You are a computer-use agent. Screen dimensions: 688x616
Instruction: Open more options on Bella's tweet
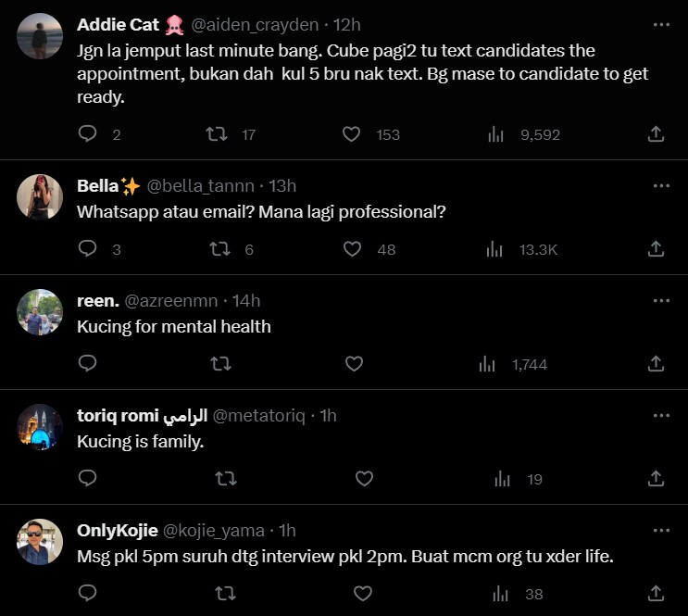(x=661, y=186)
